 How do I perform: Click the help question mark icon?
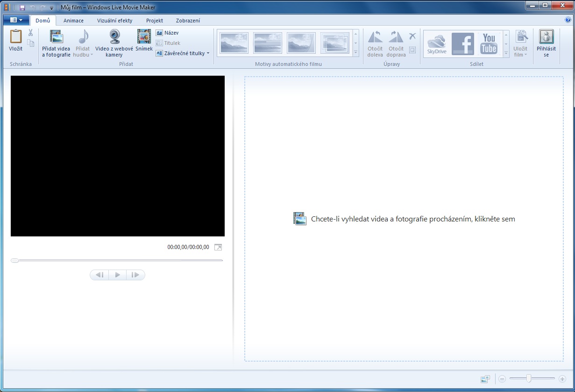click(568, 20)
